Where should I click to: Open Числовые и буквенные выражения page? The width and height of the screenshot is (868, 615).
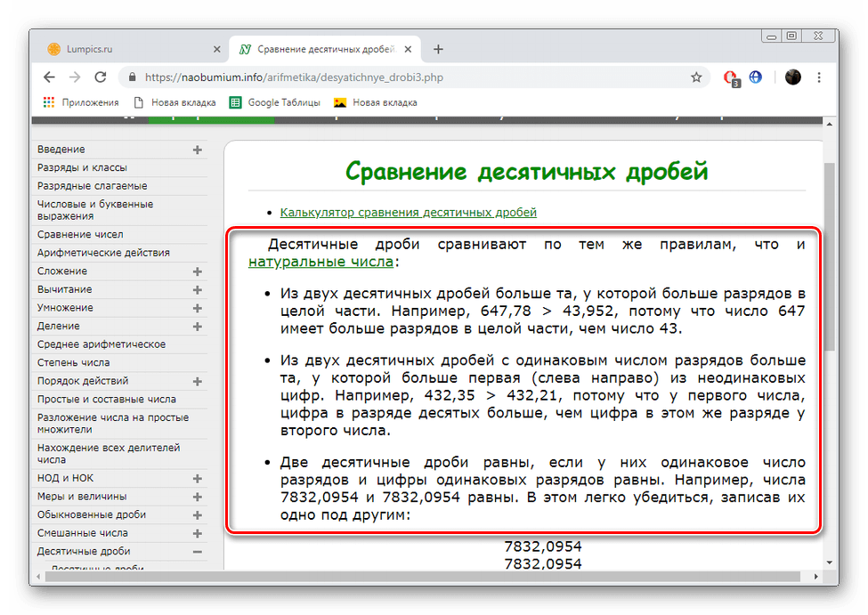point(95,210)
